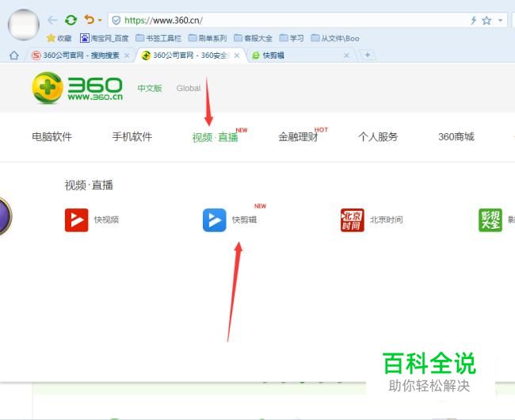Click the round user avatar
The width and height of the screenshot is (515, 420).
(24, 25)
